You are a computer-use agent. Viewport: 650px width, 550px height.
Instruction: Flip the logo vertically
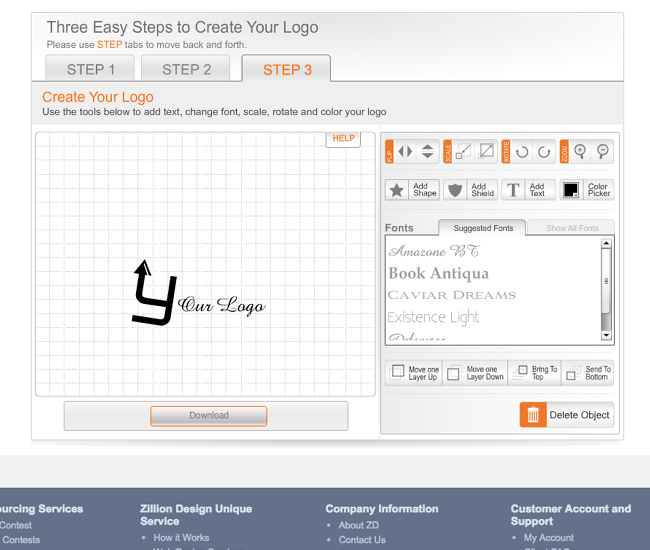[428, 152]
